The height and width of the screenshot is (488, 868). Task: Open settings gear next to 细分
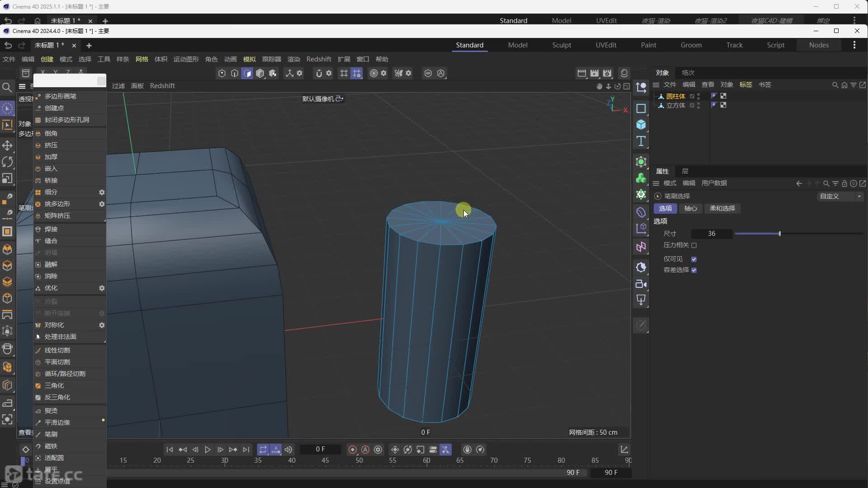[102, 192]
